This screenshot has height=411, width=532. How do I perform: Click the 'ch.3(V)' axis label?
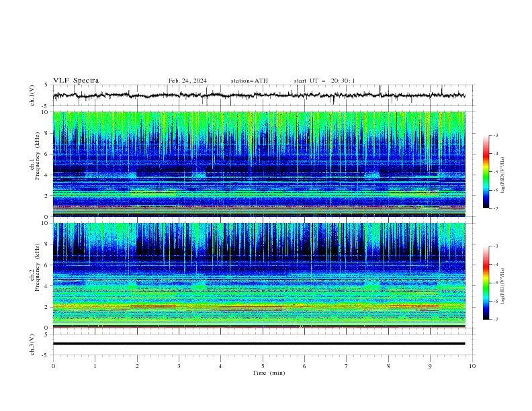(x=32, y=345)
